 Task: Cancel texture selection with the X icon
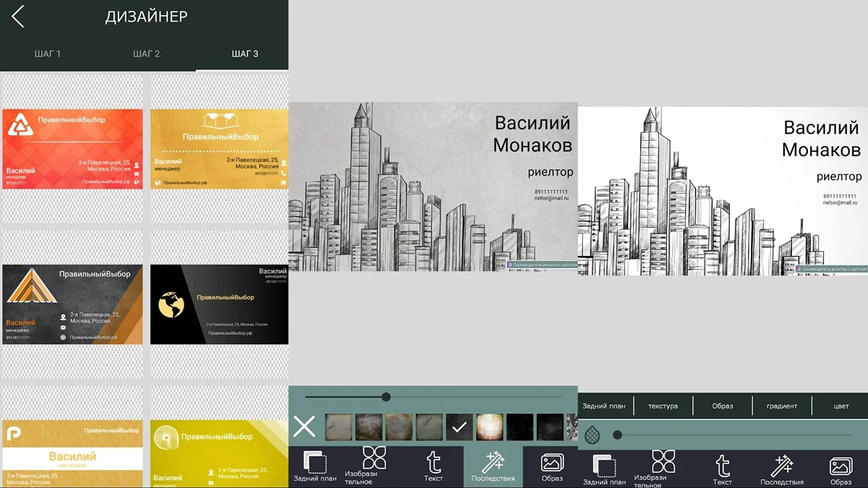(x=305, y=427)
